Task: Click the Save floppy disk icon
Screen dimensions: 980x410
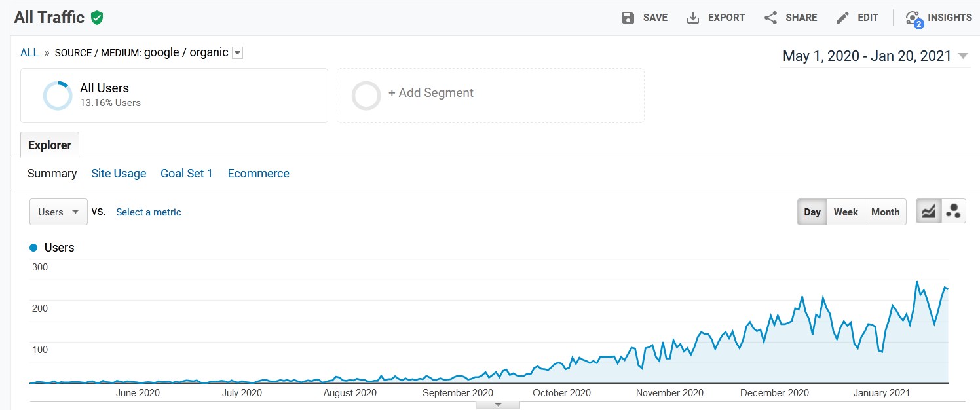Action: [x=628, y=18]
